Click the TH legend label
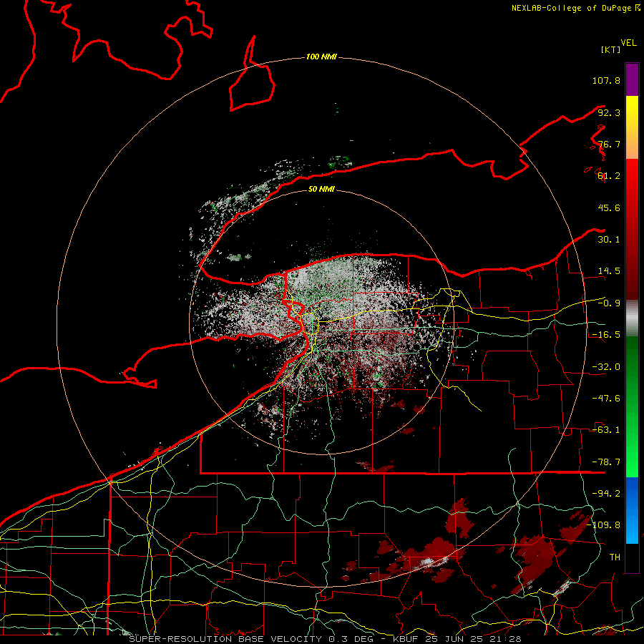The height and width of the screenshot is (644, 644). [x=615, y=557]
